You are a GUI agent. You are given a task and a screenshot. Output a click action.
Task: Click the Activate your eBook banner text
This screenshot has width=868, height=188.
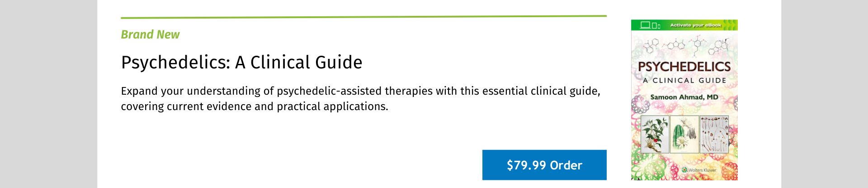pyautogui.click(x=695, y=25)
